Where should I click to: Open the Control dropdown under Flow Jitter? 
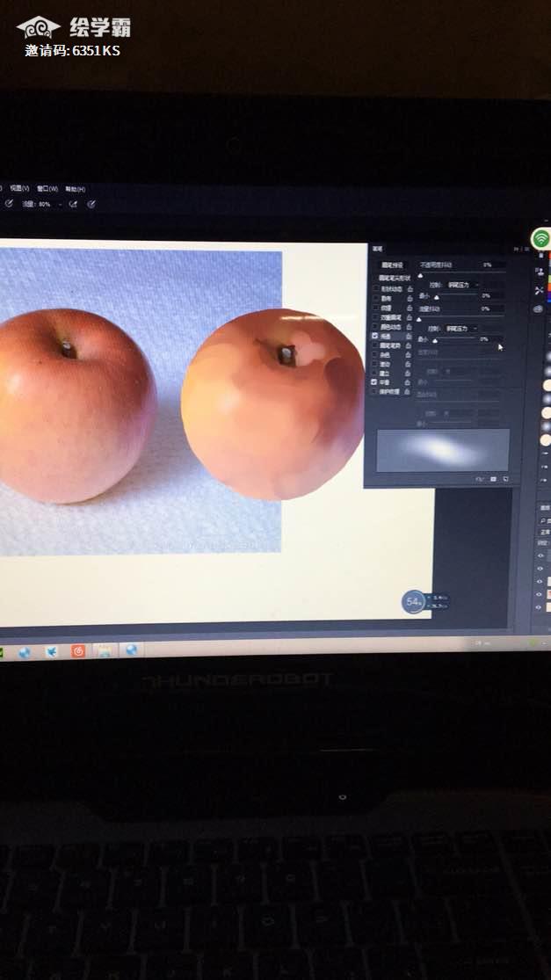coord(462,328)
